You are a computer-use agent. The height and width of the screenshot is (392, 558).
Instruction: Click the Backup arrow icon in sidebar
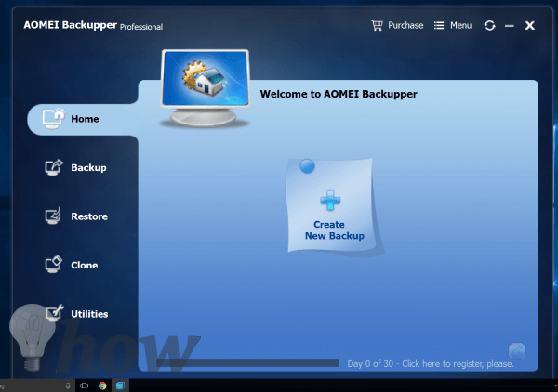coord(54,167)
